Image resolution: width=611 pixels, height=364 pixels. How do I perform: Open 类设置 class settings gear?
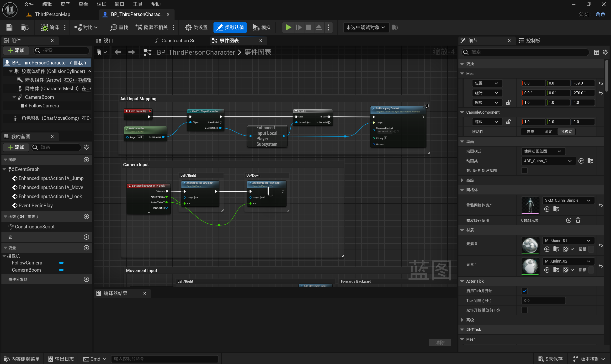pos(196,27)
